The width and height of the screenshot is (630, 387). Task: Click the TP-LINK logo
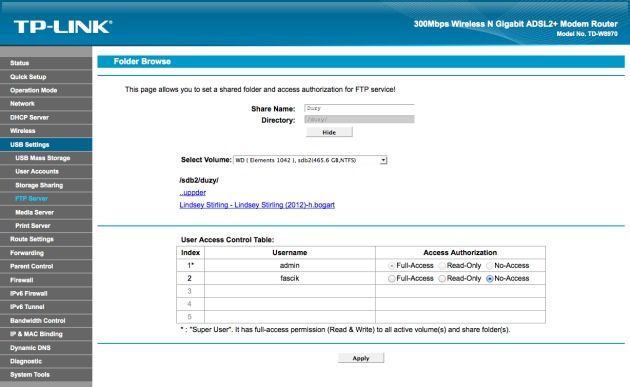(63, 27)
